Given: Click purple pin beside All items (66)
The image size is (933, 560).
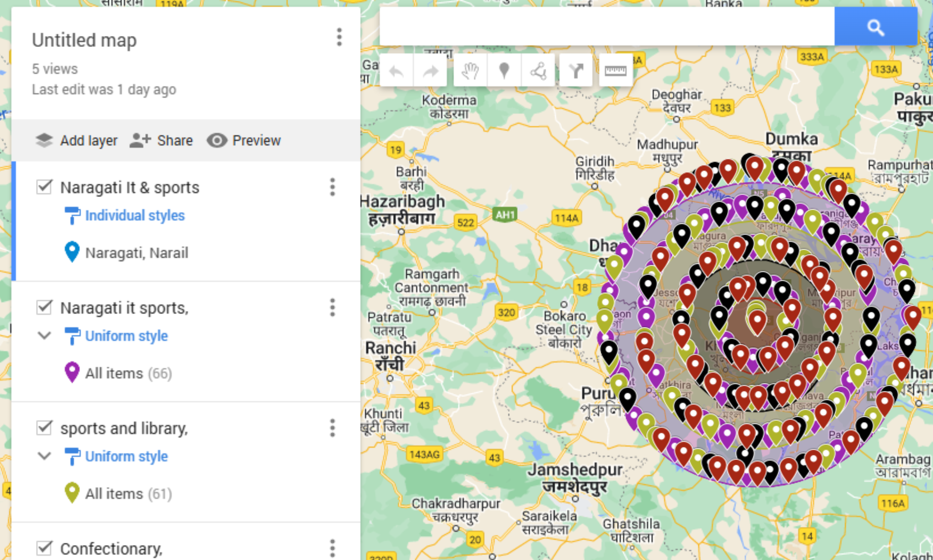Looking at the screenshot, I should click(x=72, y=372).
